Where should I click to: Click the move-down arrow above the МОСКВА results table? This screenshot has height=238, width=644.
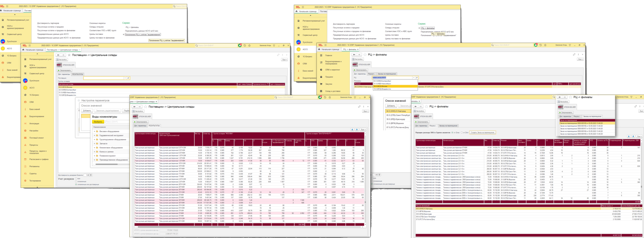(356, 130)
